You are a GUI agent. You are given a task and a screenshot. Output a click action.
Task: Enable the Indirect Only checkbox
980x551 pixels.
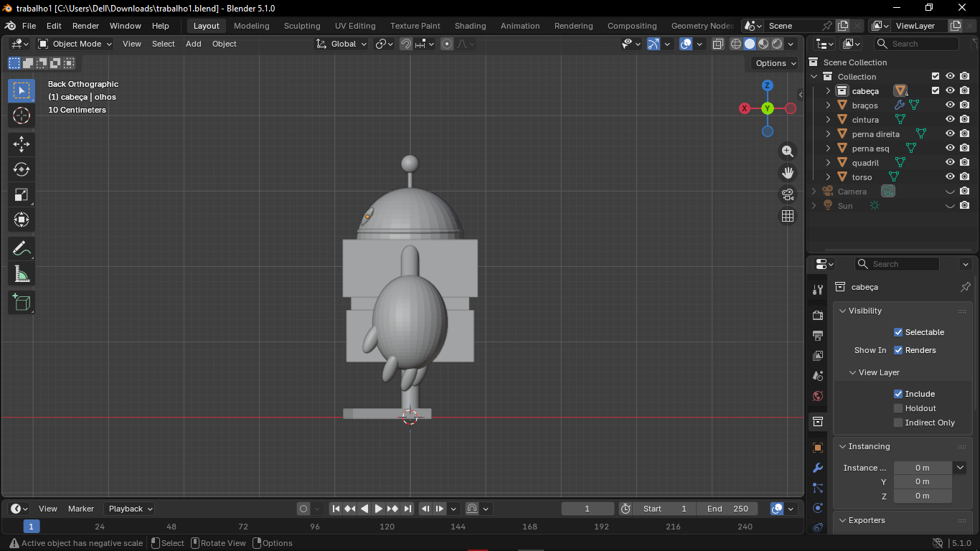(897, 423)
